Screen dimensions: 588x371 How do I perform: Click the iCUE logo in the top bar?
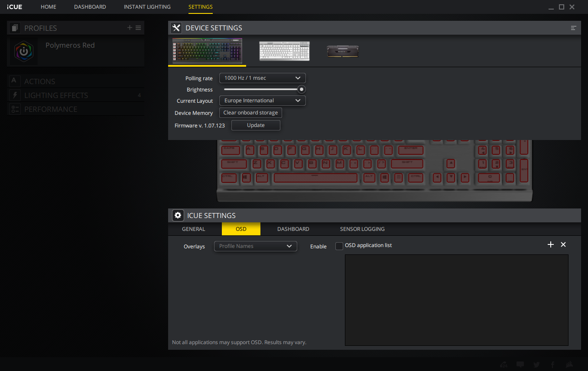click(15, 7)
